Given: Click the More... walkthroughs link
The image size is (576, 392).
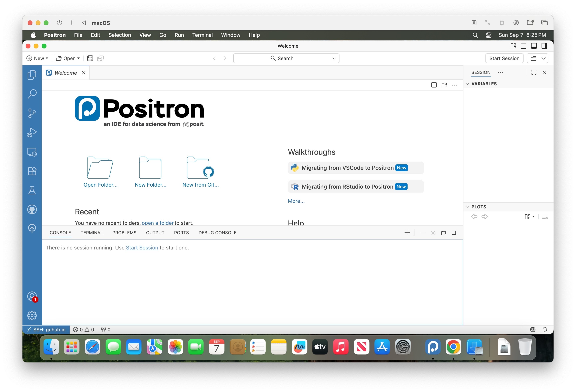Looking at the screenshot, I should [x=296, y=201].
